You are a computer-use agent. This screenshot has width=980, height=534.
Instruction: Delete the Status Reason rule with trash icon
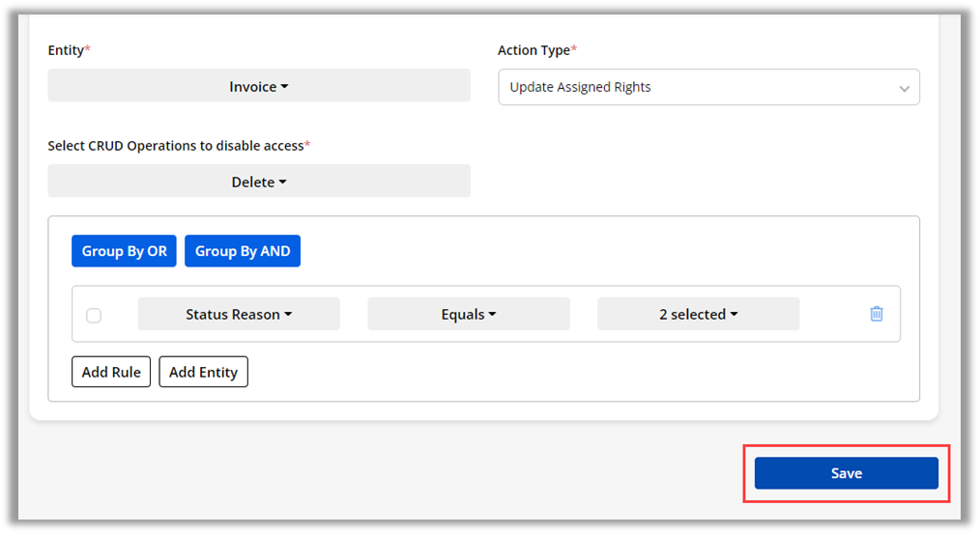[877, 314]
